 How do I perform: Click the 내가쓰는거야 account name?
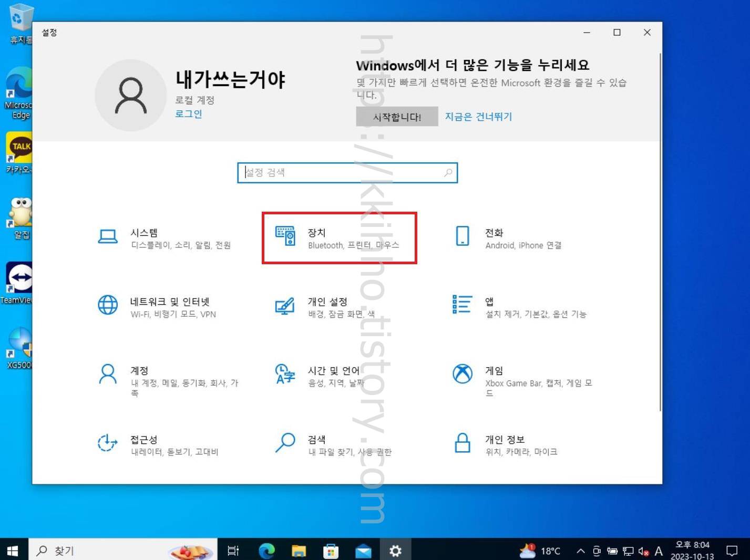tap(230, 79)
